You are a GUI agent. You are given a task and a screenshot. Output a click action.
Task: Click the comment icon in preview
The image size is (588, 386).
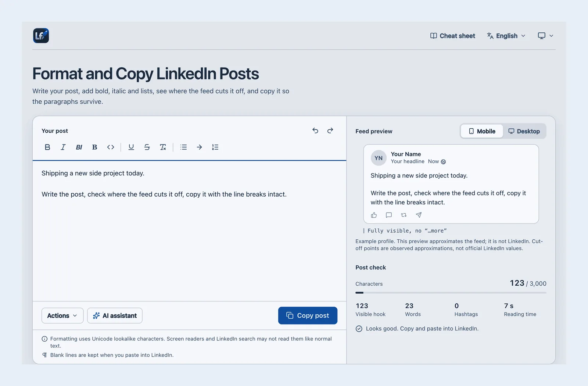tap(389, 215)
